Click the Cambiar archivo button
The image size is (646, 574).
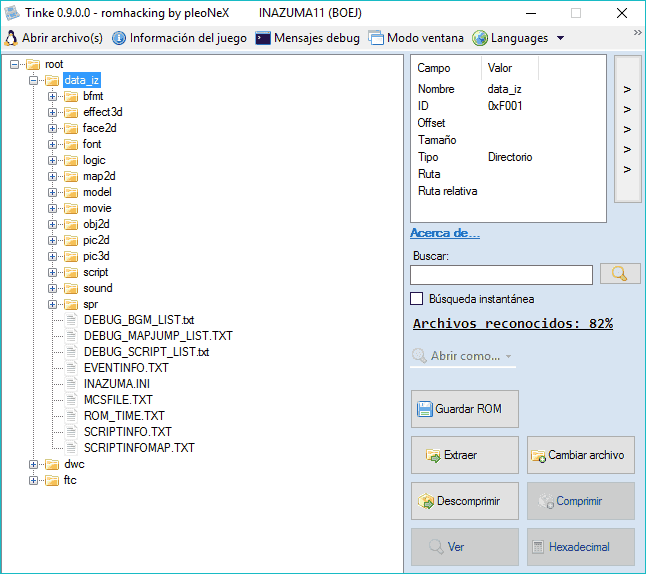(x=580, y=455)
